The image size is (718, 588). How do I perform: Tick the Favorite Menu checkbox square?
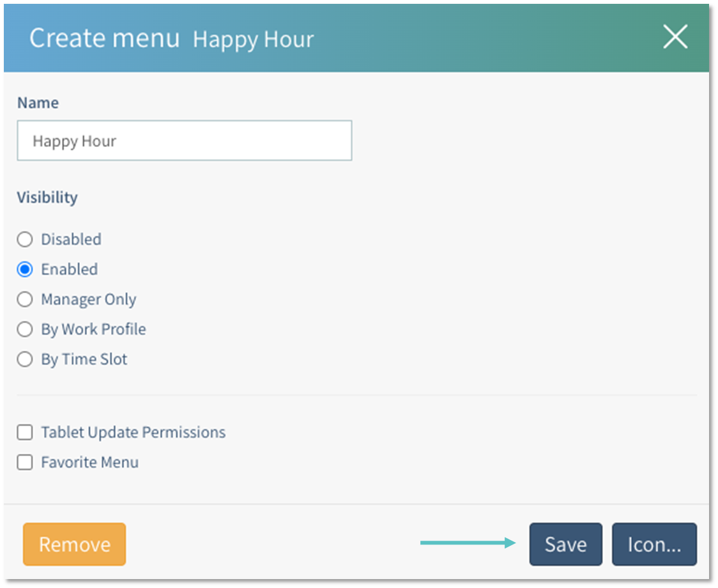(x=25, y=463)
